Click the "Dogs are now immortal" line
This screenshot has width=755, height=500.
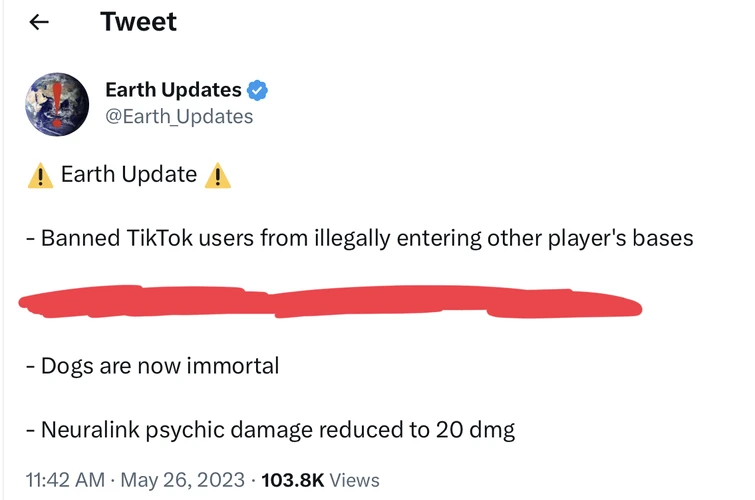point(152,366)
